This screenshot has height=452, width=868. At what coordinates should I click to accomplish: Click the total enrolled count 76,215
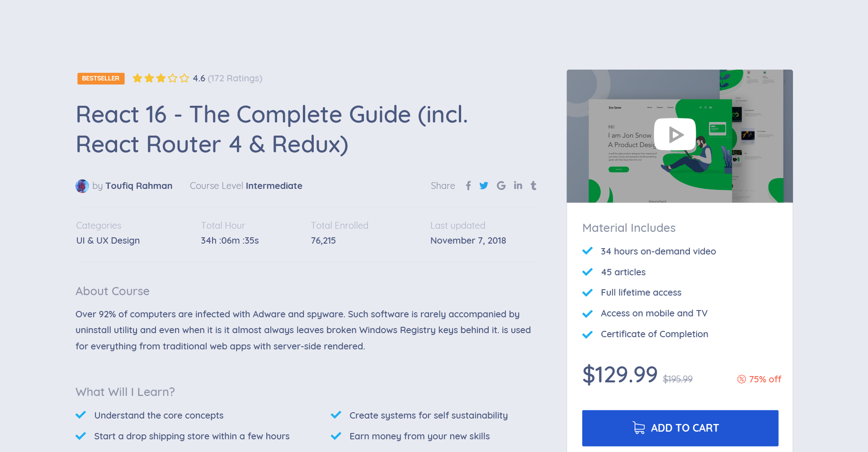click(323, 240)
